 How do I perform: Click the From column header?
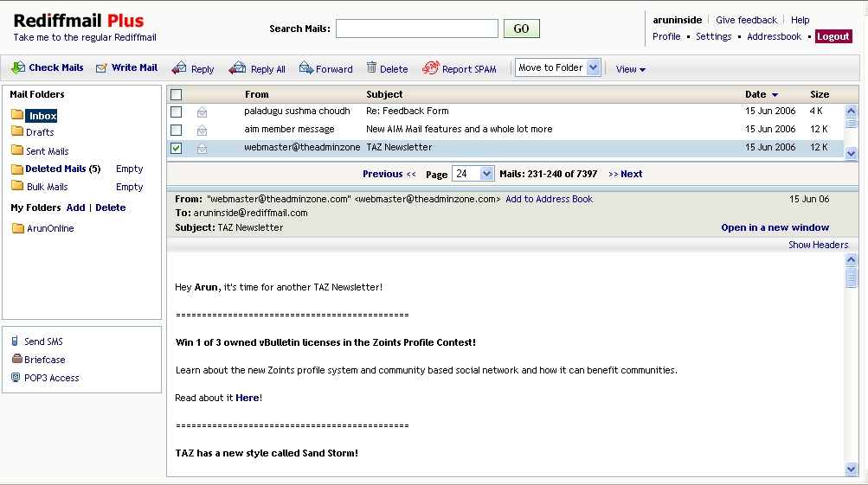pyautogui.click(x=257, y=94)
